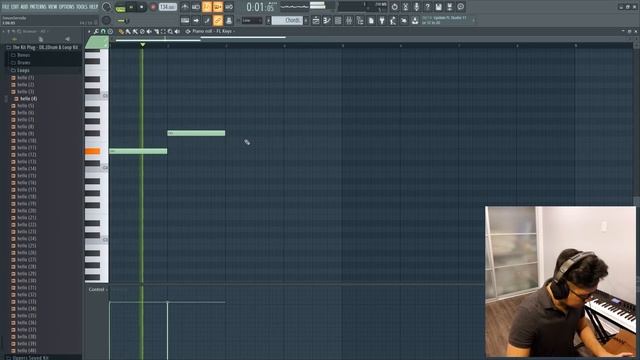Viewport: 640px width, 360px height.
Task: Click the render/export audio icon
Action: point(449,7)
